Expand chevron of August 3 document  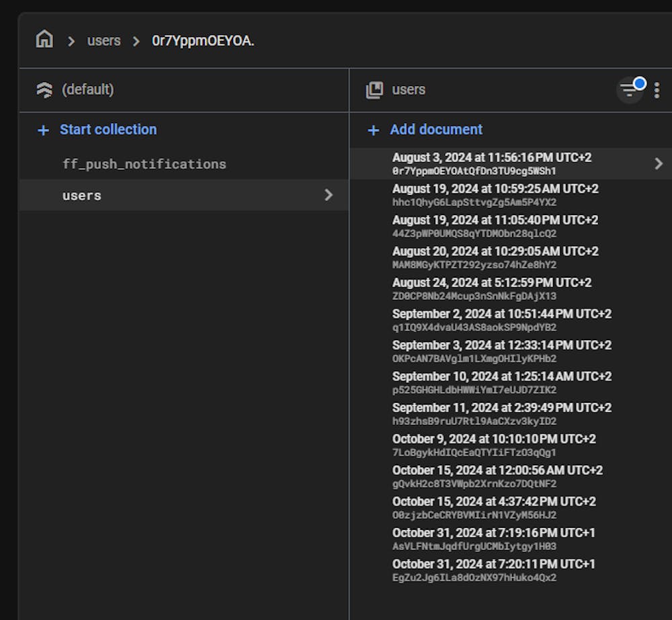pyautogui.click(x=659, y=163)
